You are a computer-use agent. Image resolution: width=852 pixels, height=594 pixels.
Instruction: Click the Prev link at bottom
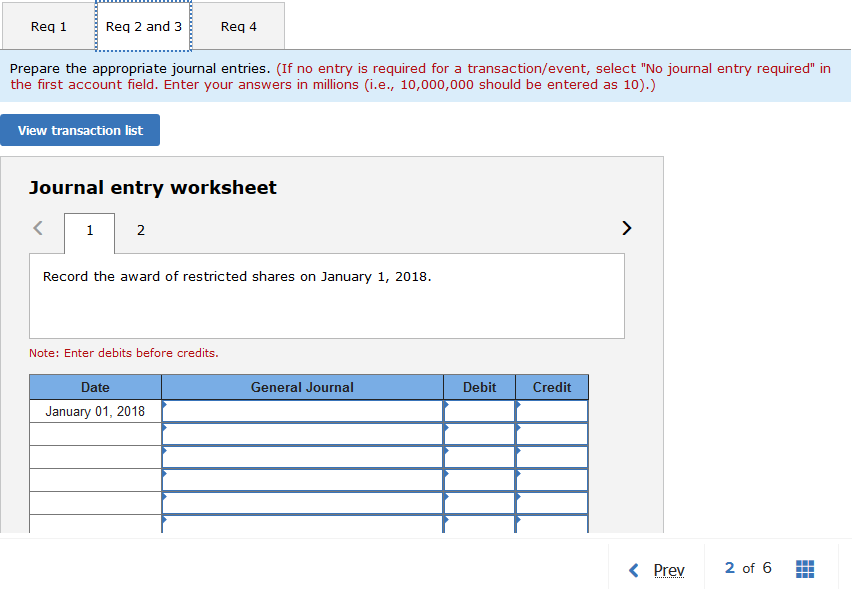click(x=669, y=570)
